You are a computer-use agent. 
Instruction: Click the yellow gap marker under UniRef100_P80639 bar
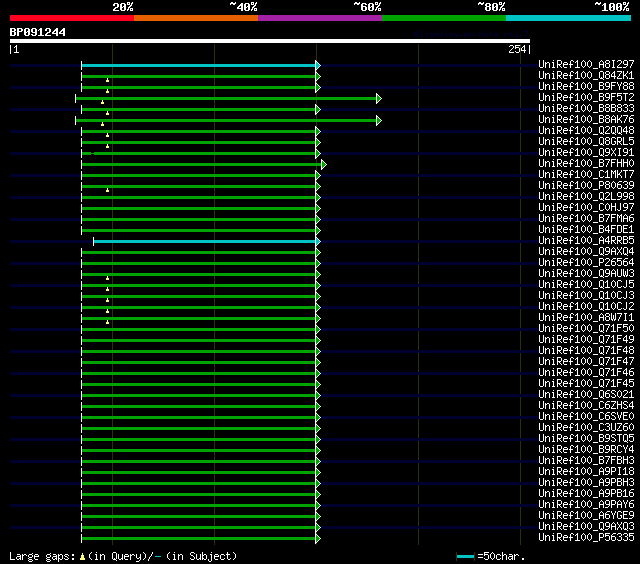click(107, 190)
